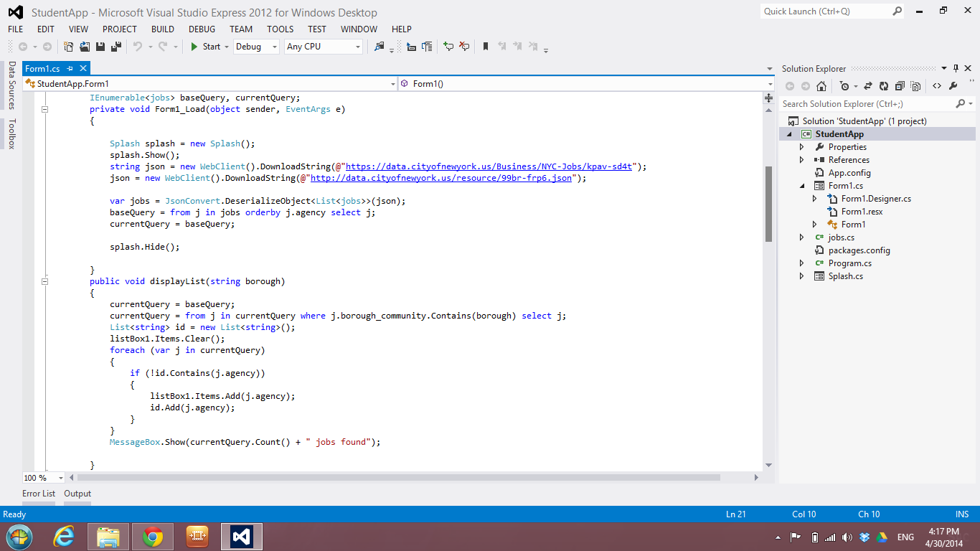Image resolution: width=980 pixels, height=551 pixels.
Task: Open the PROJECT menu
Action: coord(120,29)
